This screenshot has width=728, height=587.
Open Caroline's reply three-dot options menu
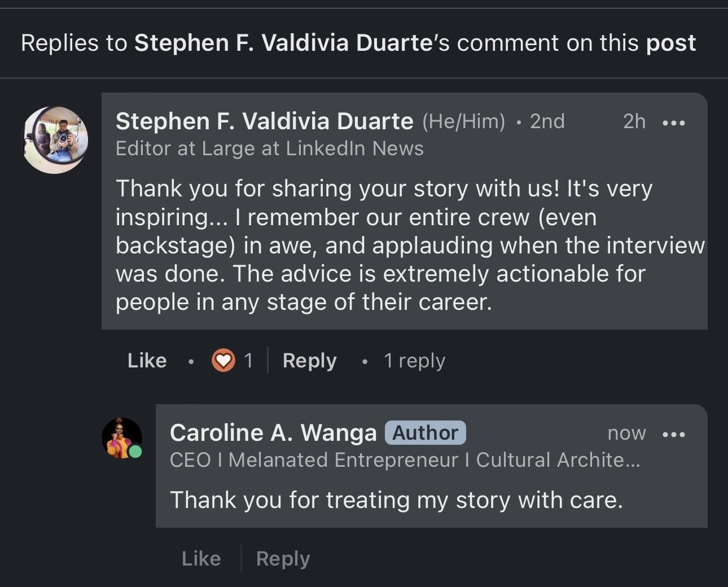(x=674, y=434)
